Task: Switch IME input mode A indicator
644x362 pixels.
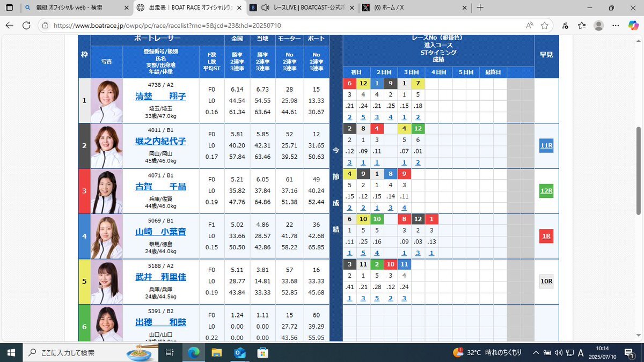Action: coord(580,352)
